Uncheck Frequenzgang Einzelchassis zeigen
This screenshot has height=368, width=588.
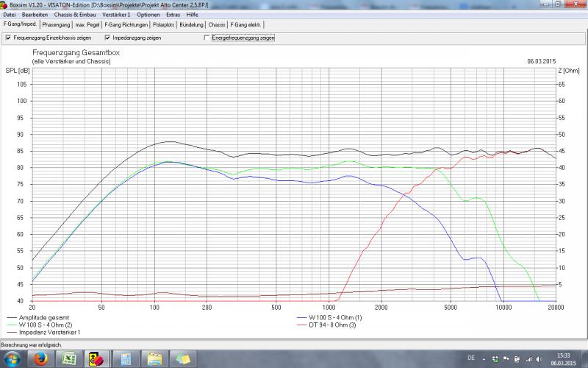click(8, 38)
